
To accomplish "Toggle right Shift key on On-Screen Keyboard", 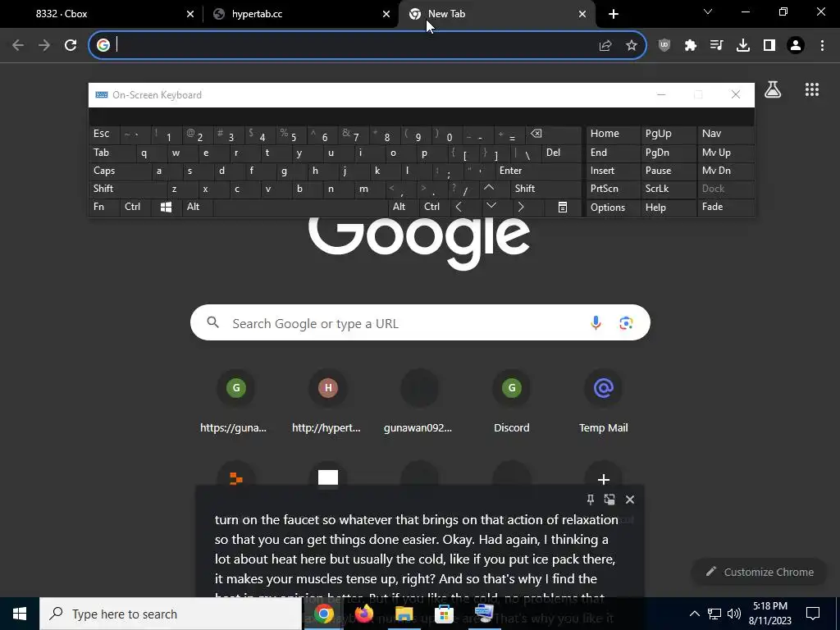I will pyautogui.click(x=546, y=189).
